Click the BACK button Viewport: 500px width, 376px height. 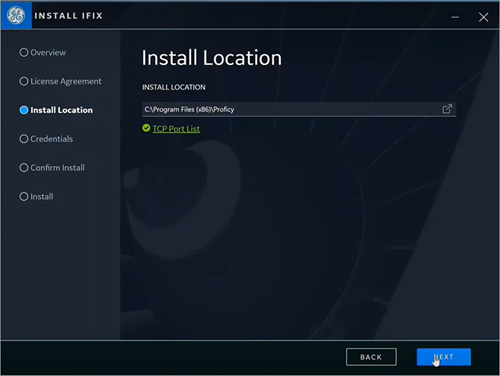371,357
